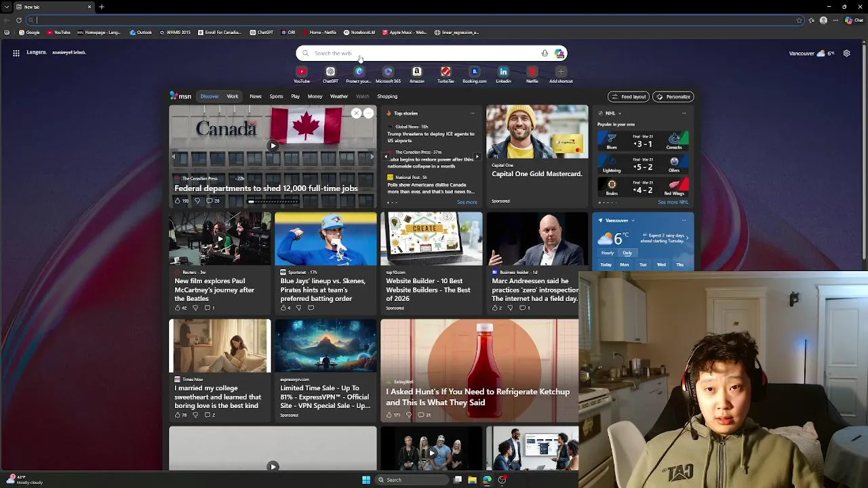This screenshot has height=488, width=868.
Task: Go to next slide in Canada carousel
Action: 371,157
